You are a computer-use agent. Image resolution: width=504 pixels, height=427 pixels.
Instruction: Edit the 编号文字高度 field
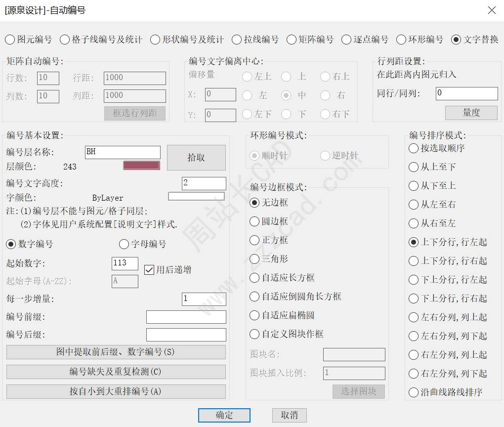[x=204, y=183]
